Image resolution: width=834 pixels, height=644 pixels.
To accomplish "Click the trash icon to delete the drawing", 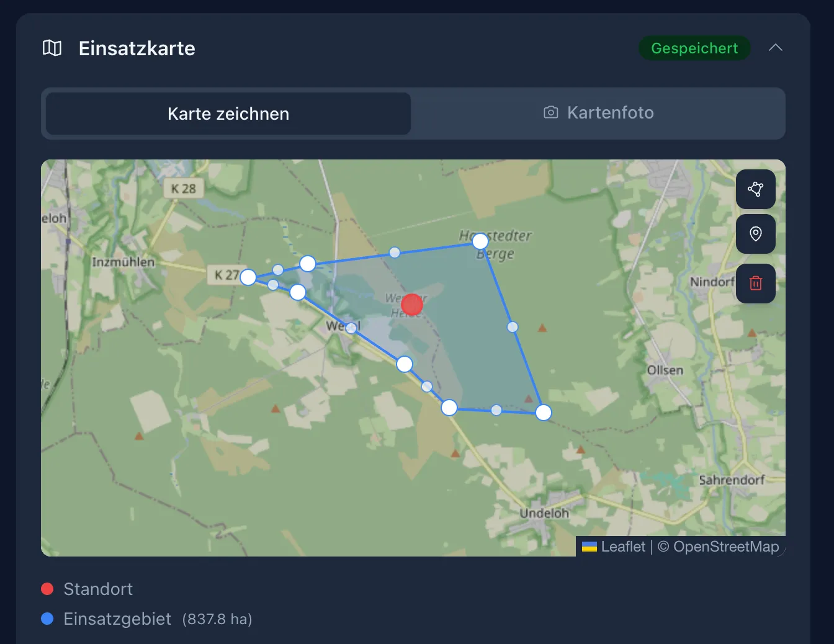I will click(x=755, y=284).
